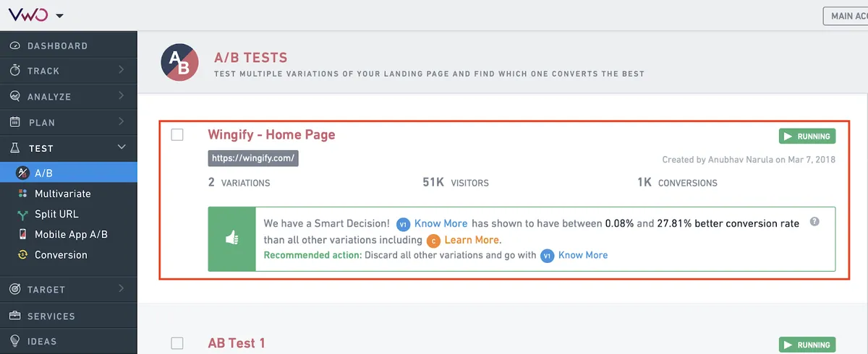868x354 pixels.
Task: Open the dropdown arrow beside VWO logo
Action: [59, 15]
